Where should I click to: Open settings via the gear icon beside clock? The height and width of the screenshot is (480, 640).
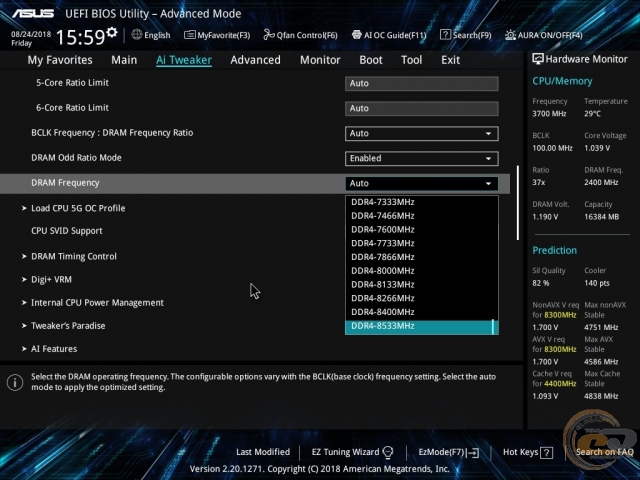point(112,32)
